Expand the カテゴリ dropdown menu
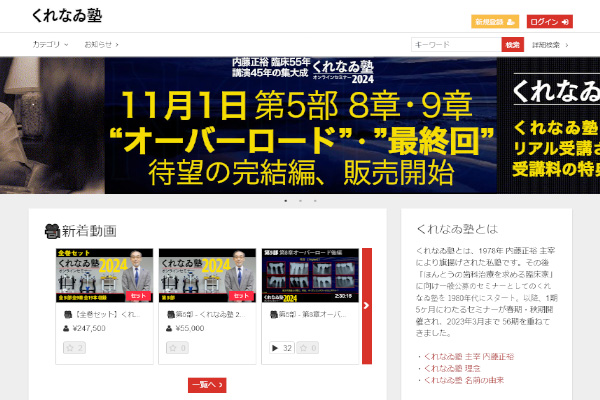 (x=50, y=44)
